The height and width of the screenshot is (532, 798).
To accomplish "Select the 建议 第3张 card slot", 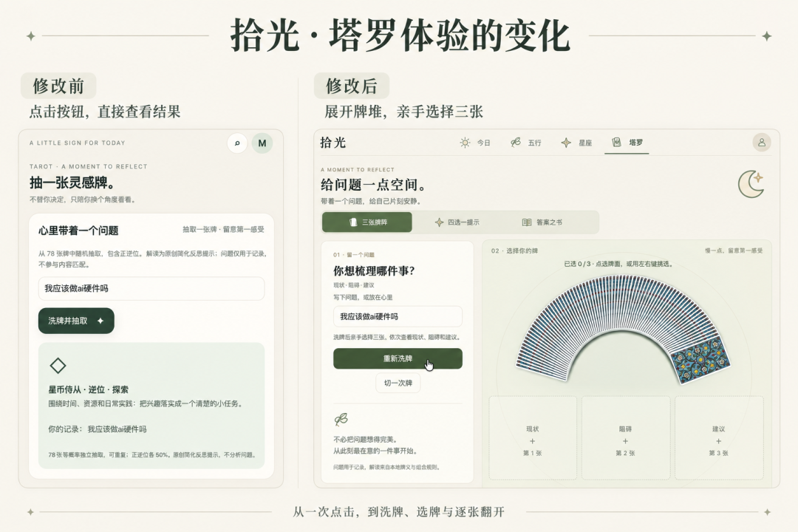I will (719, 438).
